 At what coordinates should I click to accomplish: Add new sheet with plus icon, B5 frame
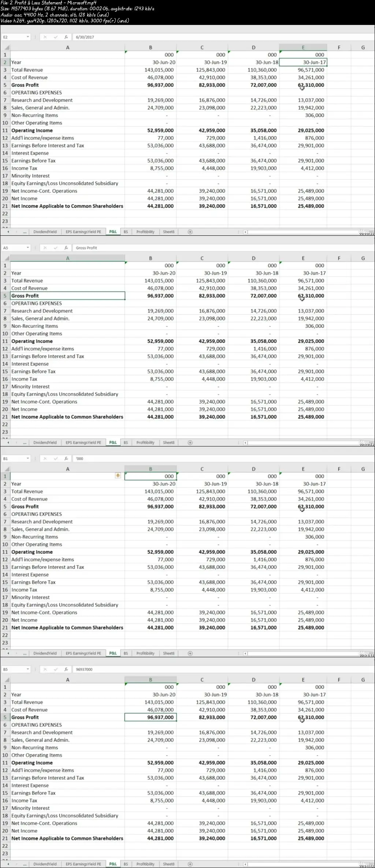[x=190, y=864]
